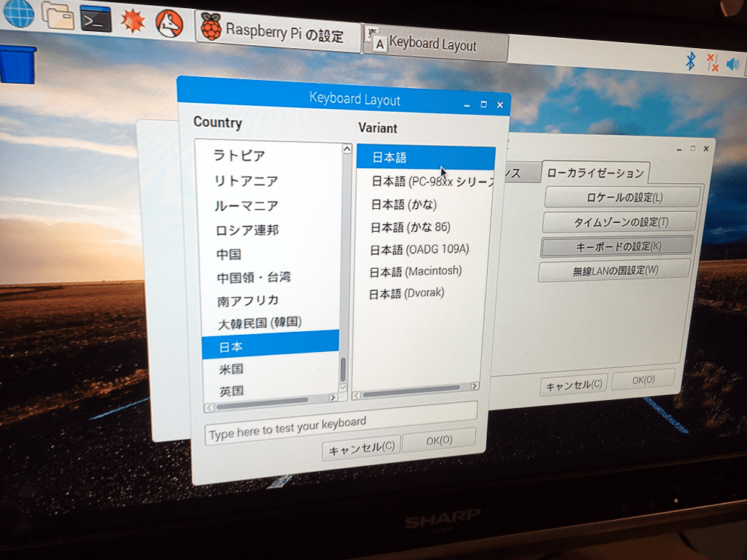Open the Wolfram wolf icon
Image resolution: width=747 pixels, height=560 pixels.
[169, 22]
